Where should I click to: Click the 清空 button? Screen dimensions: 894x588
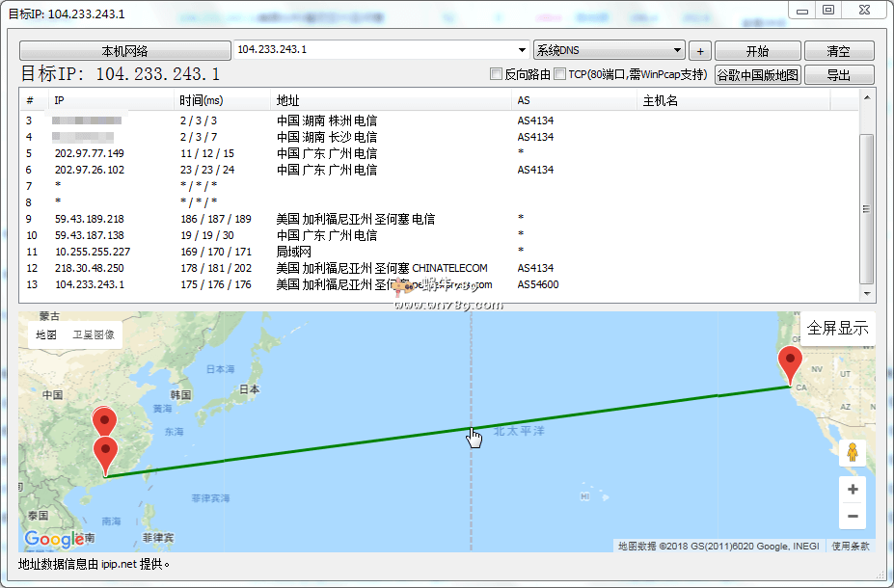point(838,51)
